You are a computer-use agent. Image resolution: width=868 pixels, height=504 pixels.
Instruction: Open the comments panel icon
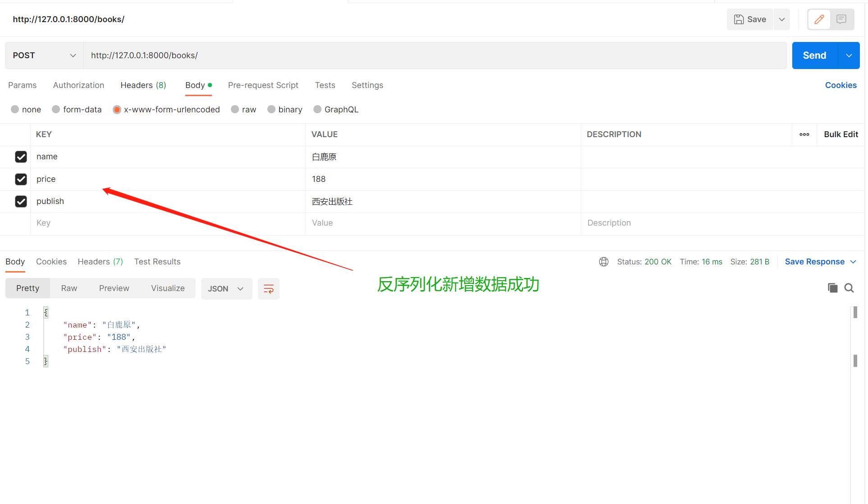pos(841,19)
